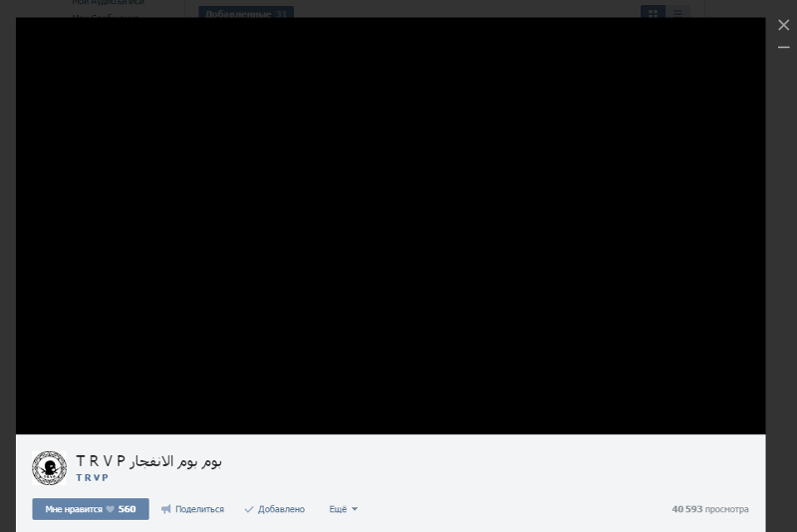Select the grid view icon at top
797x532 pixels.
tap(653, 13)
